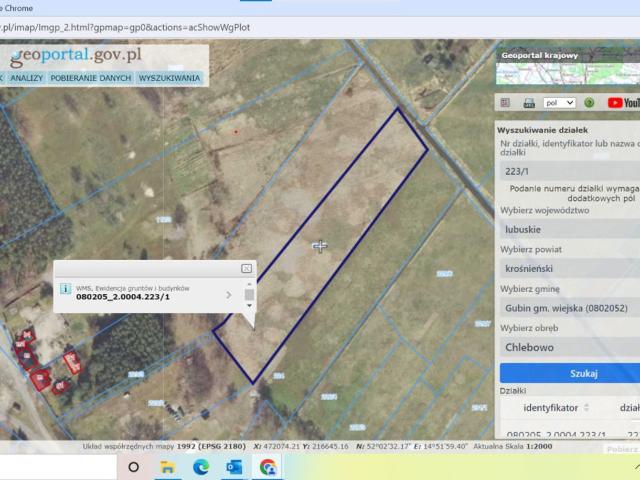Image resolution: width=640 pixels, height=480 pixels.
Task: Open the ANALIZY menu
Action: pyautogui.click(x=26, y=78)
